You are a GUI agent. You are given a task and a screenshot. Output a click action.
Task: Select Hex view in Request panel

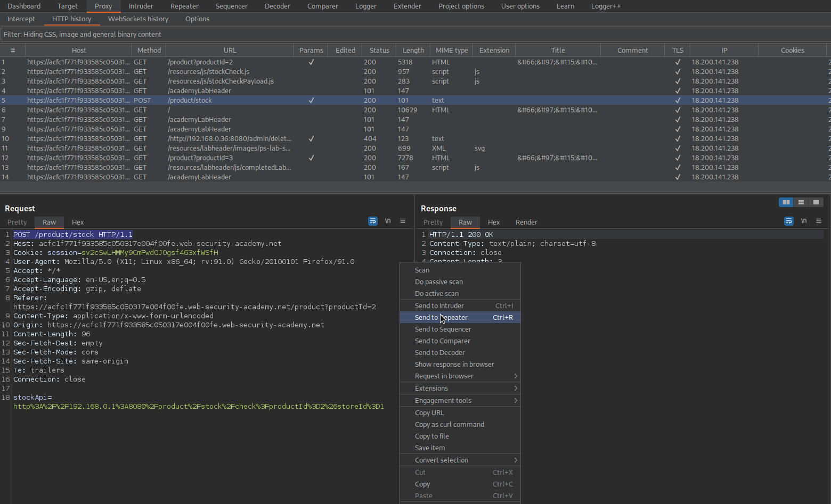pyautogui.click(x=78, y=222)
